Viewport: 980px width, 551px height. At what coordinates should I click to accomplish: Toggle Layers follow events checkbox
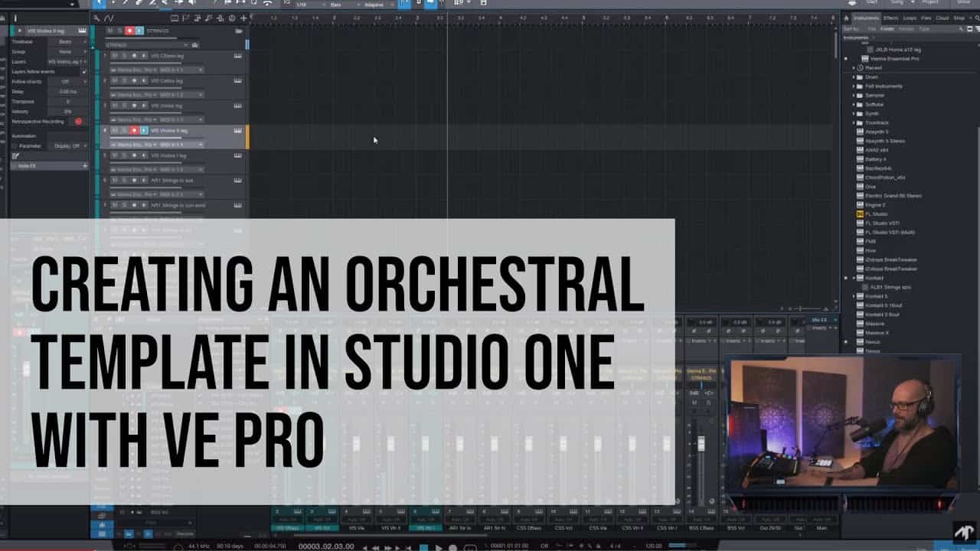tap(84, 71)
